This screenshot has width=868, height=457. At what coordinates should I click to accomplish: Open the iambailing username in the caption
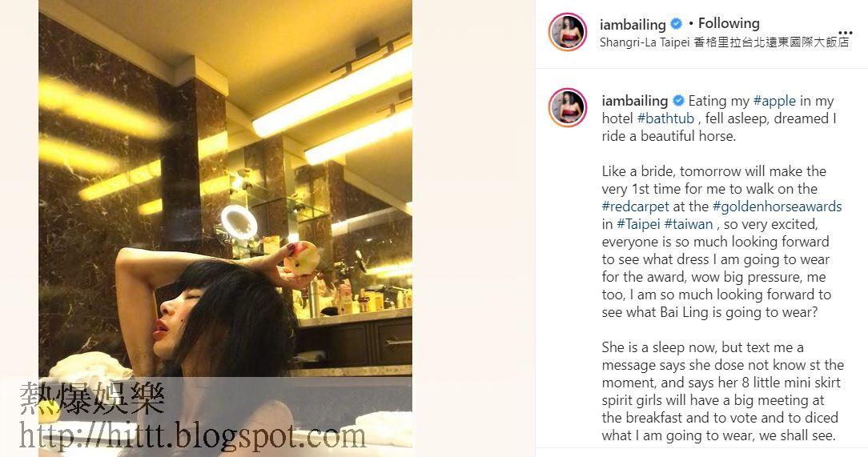click(x=635, y=101)
